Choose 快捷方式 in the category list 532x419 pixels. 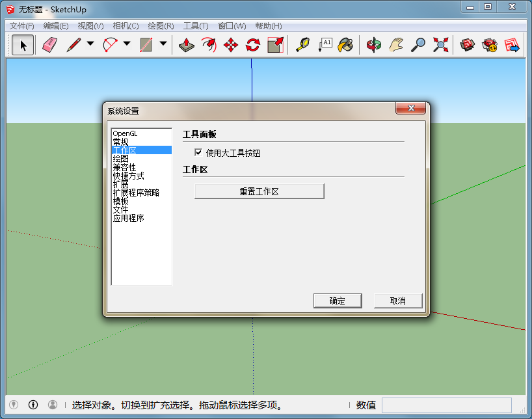click(128, 176)
